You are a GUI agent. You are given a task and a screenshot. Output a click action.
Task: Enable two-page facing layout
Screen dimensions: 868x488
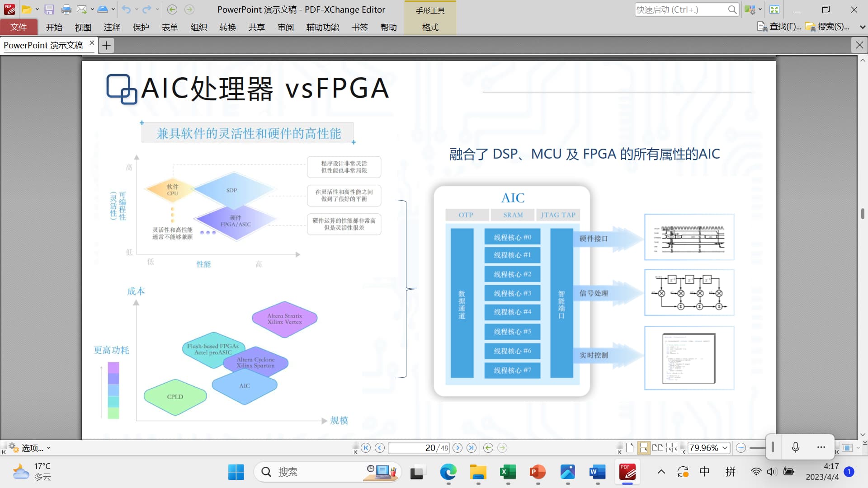(658, 448)
